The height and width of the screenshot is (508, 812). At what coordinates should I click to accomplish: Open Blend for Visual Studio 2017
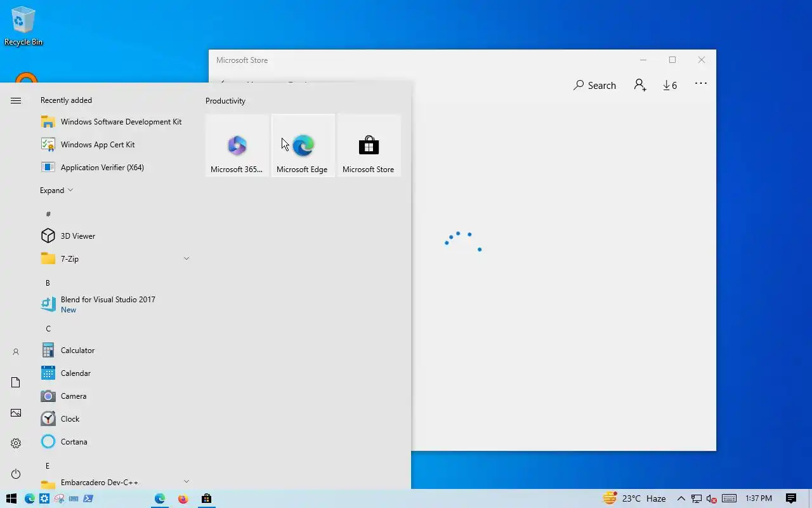point(115,305)
